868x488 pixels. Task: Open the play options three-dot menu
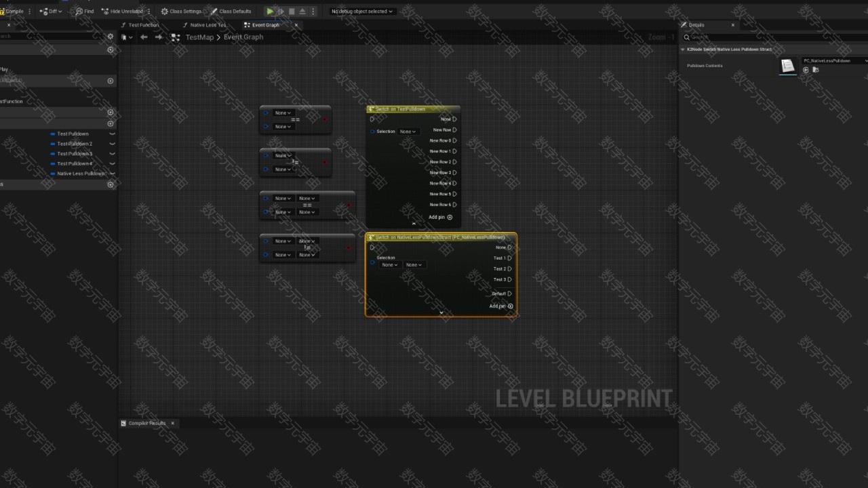point(313,11)
